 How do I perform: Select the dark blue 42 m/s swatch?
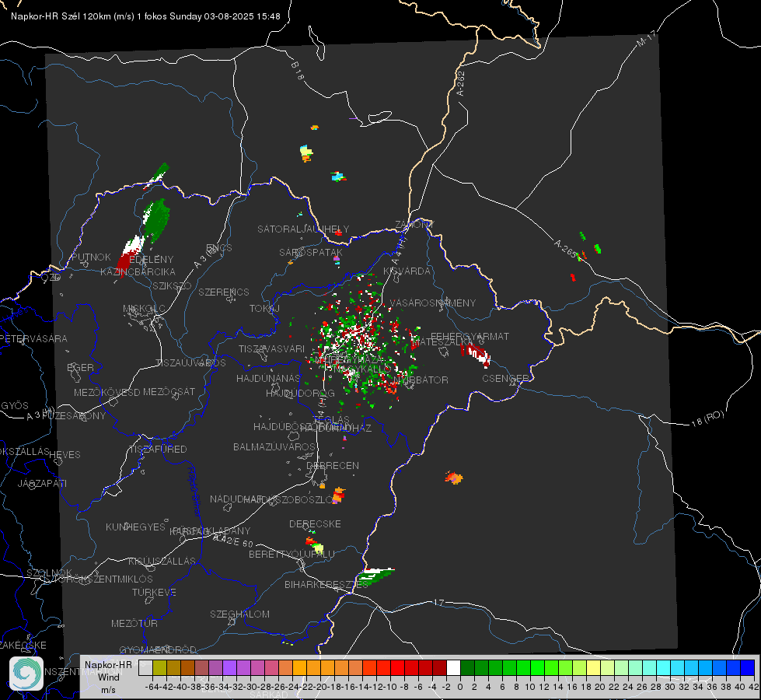pos(748,667)
